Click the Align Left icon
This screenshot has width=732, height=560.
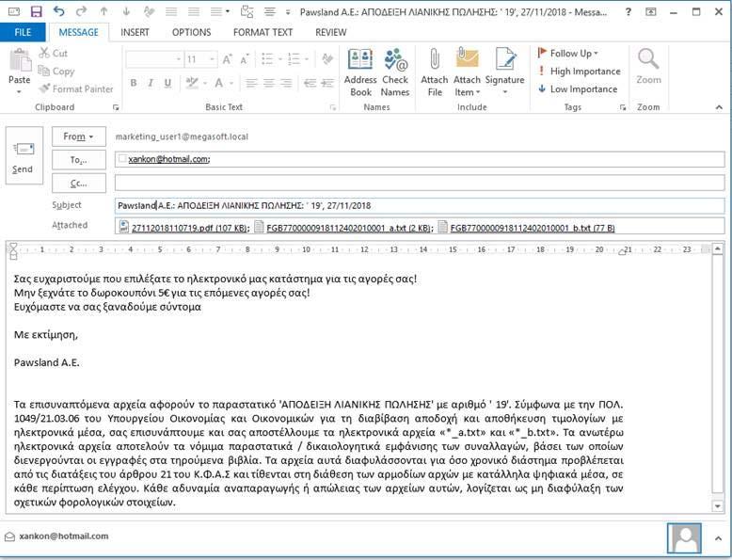pos(251,83)
